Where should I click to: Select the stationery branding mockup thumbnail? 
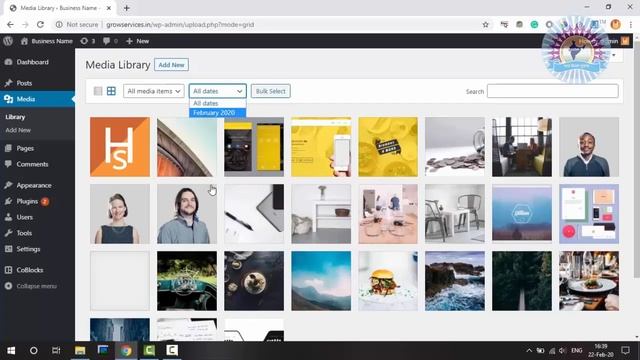tap(589, 214)
